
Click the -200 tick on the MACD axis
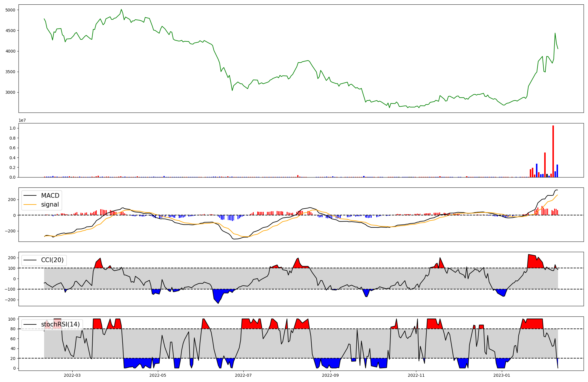[x=10, y=231]
